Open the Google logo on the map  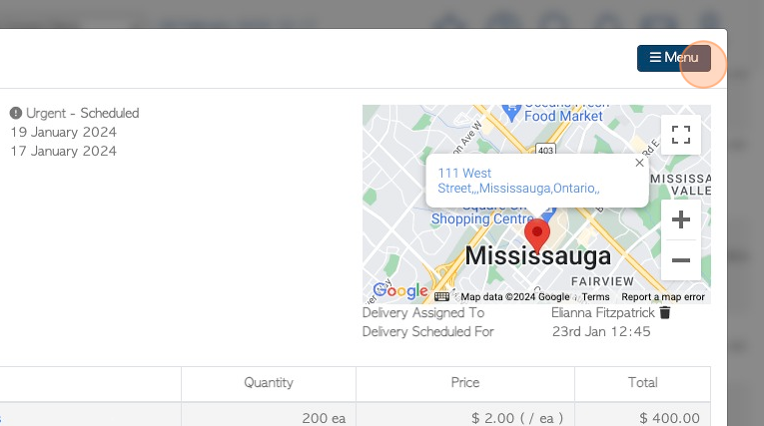(400, 290)
